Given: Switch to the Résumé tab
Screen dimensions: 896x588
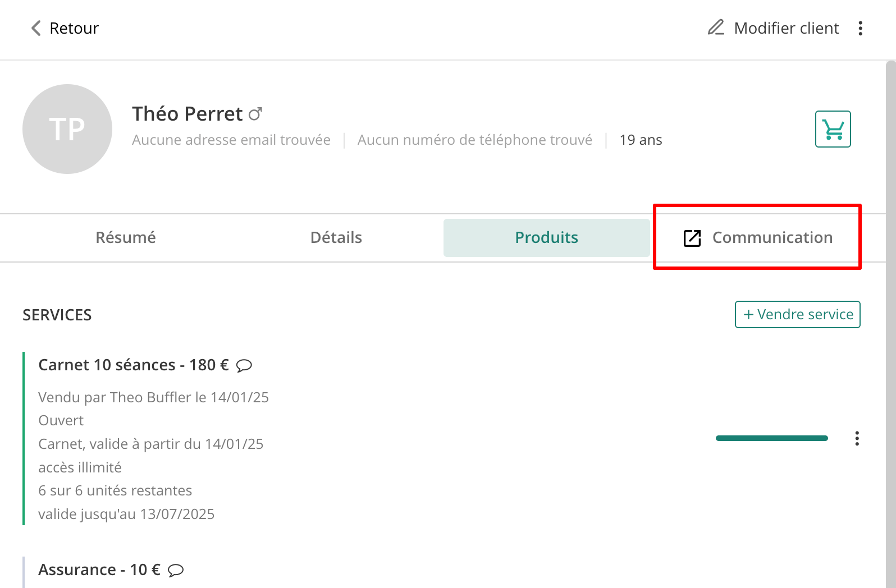Looking at the screenshot, I should pyautogui.click(x=126, y=237).
